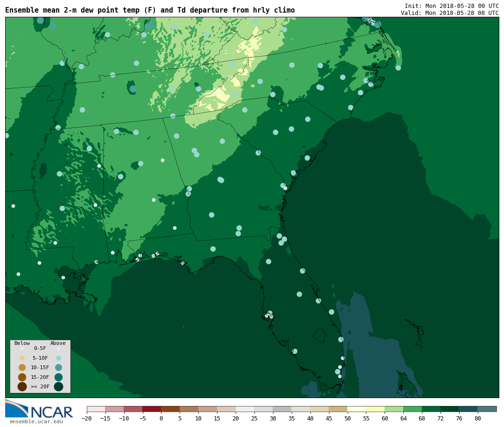Click the '50' colorbar tick label
Viewport: 504px width, 427px height.
click(348, 418)
